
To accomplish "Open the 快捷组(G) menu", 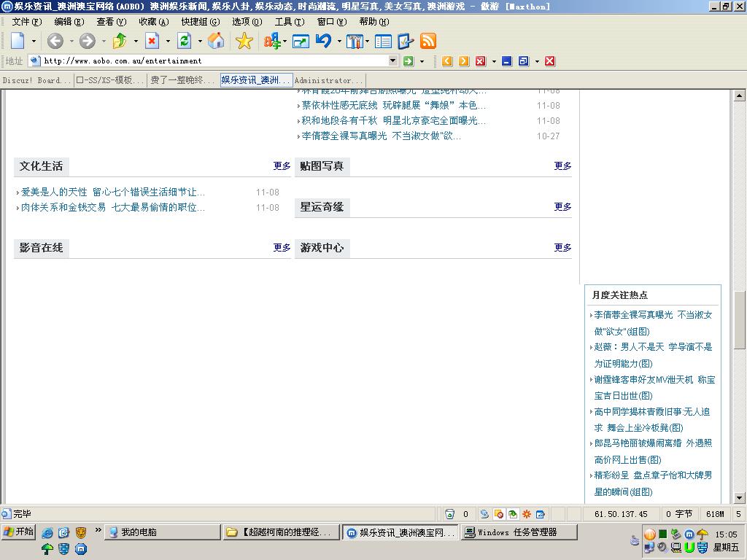I will tap(201, 22).
